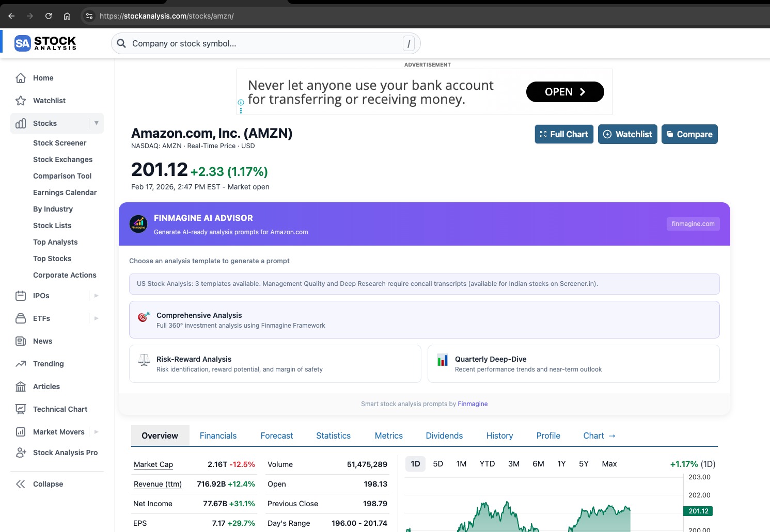Enable the Max chart timeframe
Image resolution: width=770 pixels, height=532 pixels.
point(609,464)
